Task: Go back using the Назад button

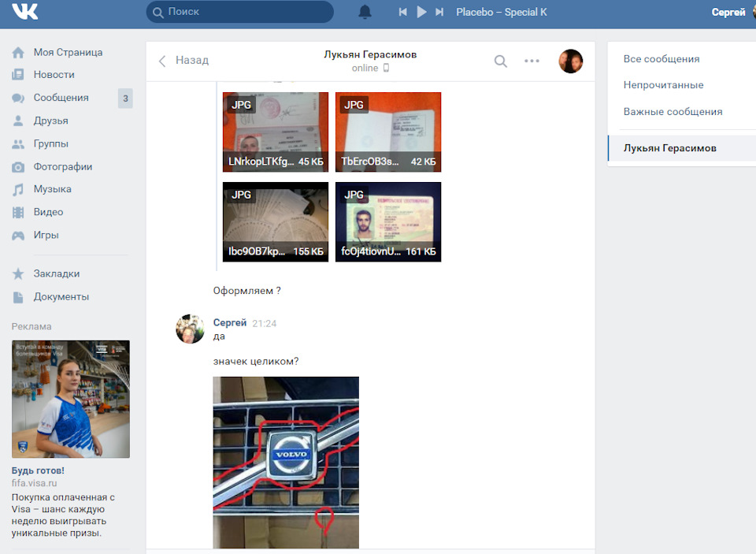Action: (184, 61)
